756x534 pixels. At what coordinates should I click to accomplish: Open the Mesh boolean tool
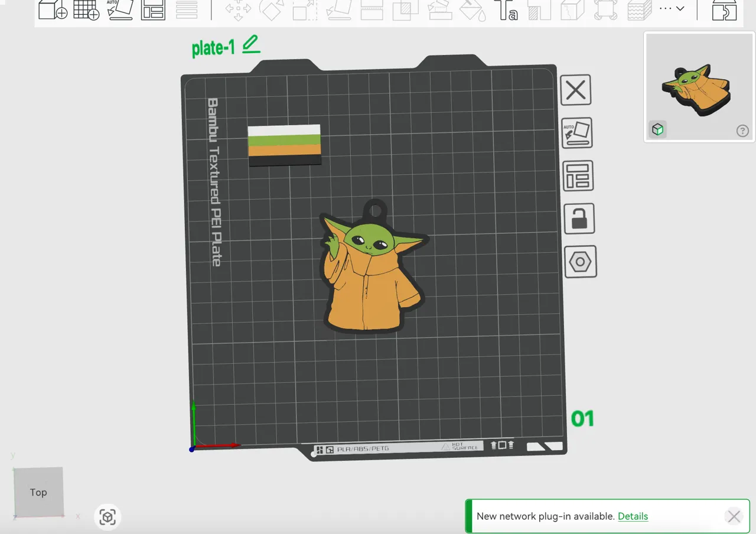click(406, 10)
